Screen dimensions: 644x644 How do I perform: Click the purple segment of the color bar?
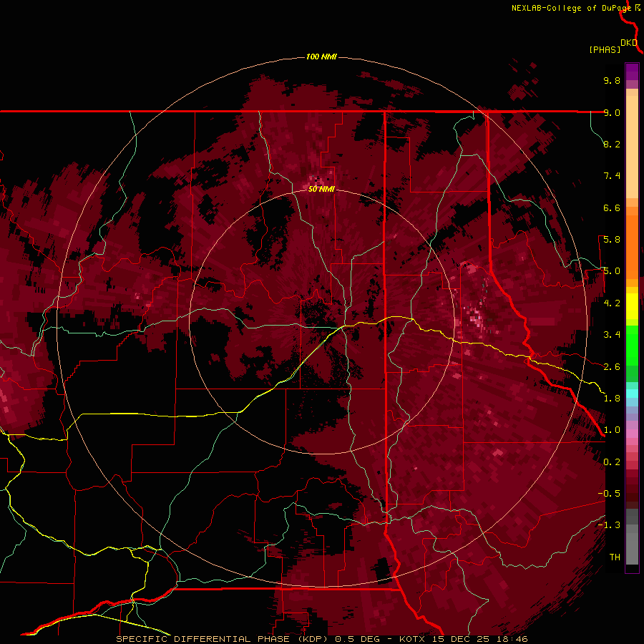(x=632, y=72)
